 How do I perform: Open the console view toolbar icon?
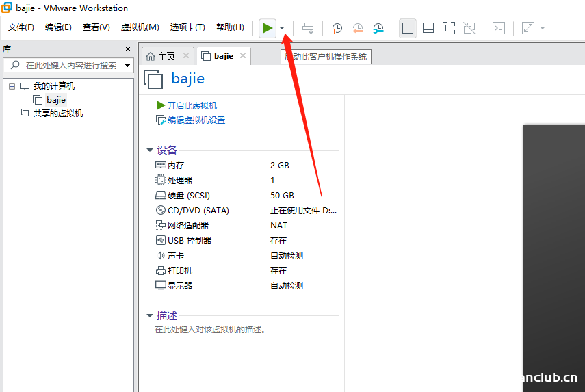click(499, 28)
